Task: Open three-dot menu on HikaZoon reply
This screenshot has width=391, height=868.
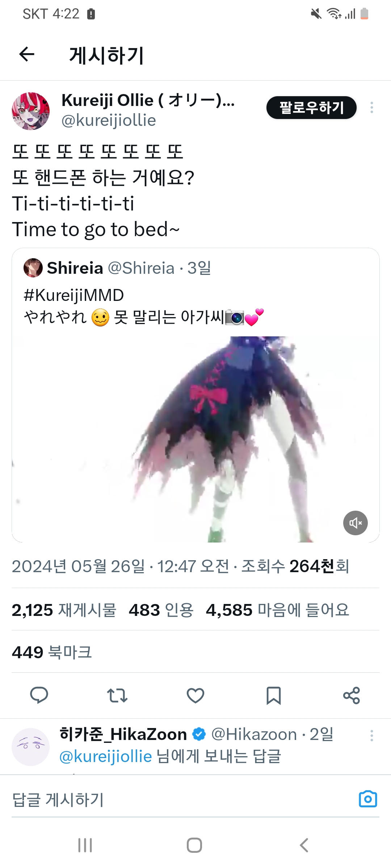Action: click(372, 736)
